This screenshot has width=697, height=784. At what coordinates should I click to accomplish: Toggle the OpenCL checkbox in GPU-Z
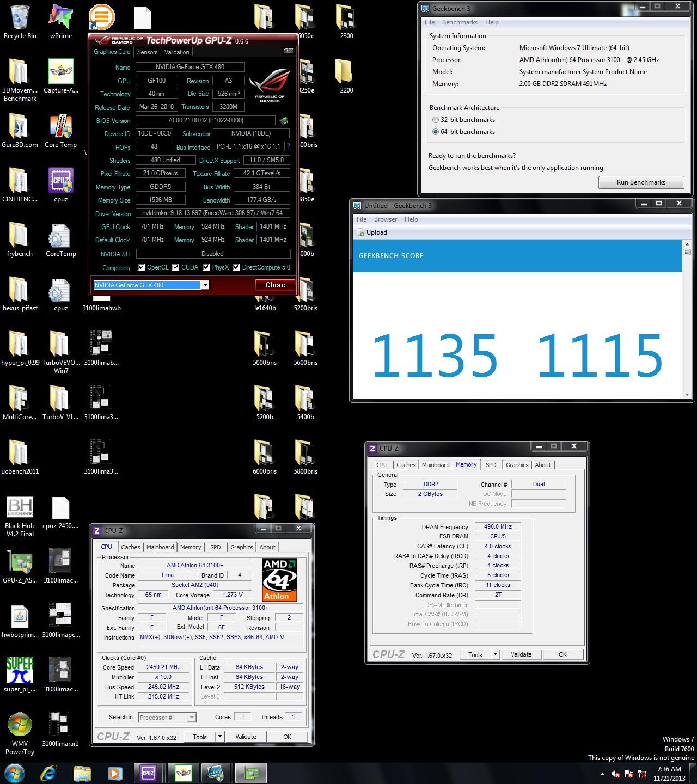pos(142,267)
